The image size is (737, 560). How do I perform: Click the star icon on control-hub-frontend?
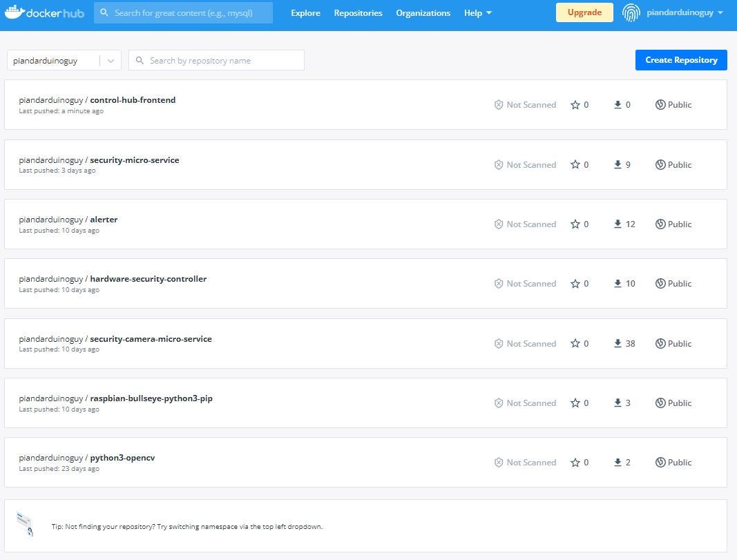click(575, 104)
